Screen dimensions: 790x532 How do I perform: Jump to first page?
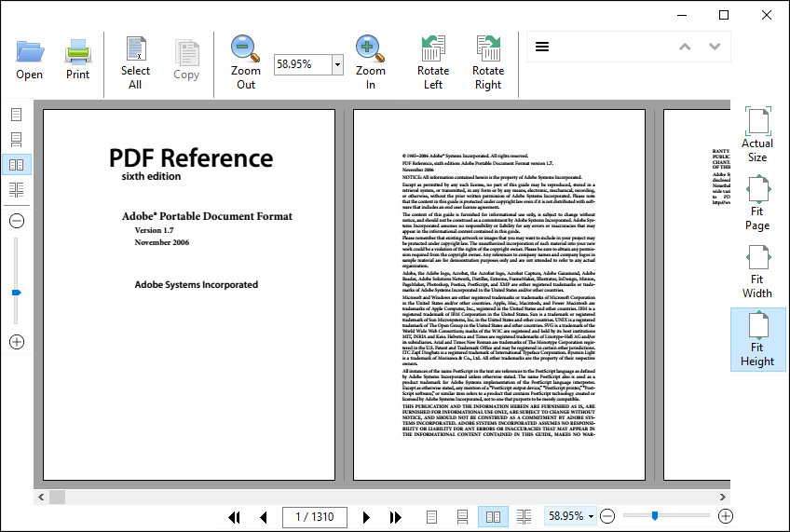coord(234,517)
